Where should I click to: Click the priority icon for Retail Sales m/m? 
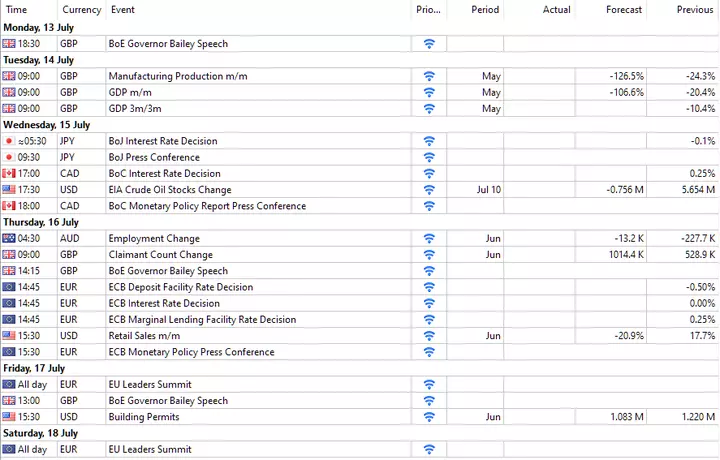[429, 336]
